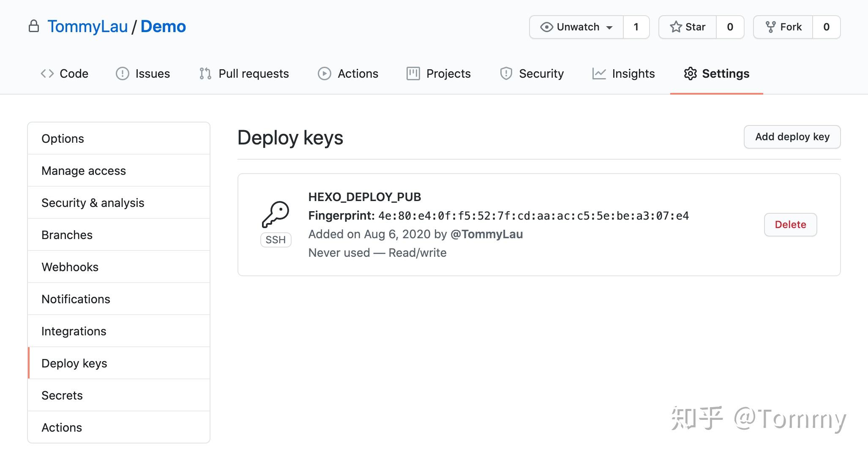This screenshot has width=868, height=457.
Task: Click the Insights graph icon
Action: coord(600,73)
